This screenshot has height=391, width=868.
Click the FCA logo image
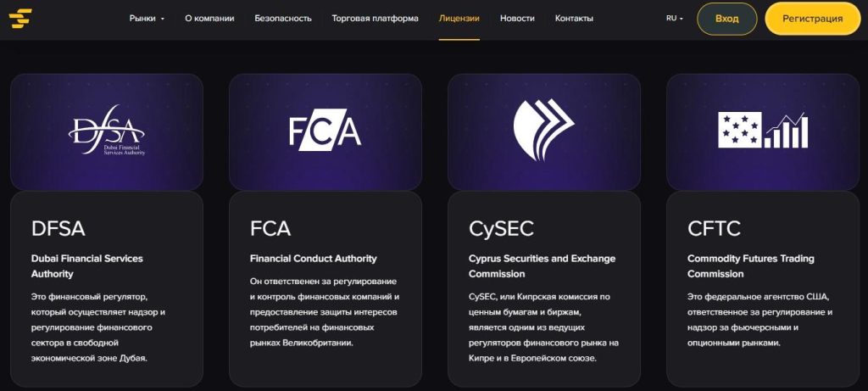(325, 130)
